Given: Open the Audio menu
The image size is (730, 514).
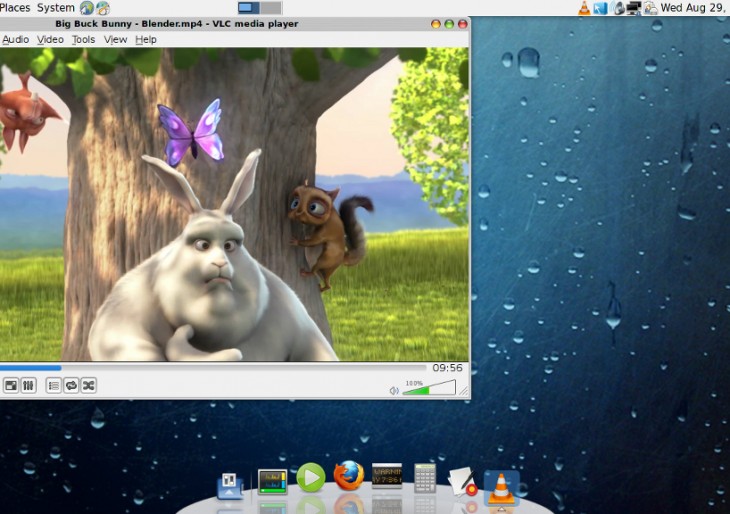Looking at the screenshot, I should tap(15, 40).
